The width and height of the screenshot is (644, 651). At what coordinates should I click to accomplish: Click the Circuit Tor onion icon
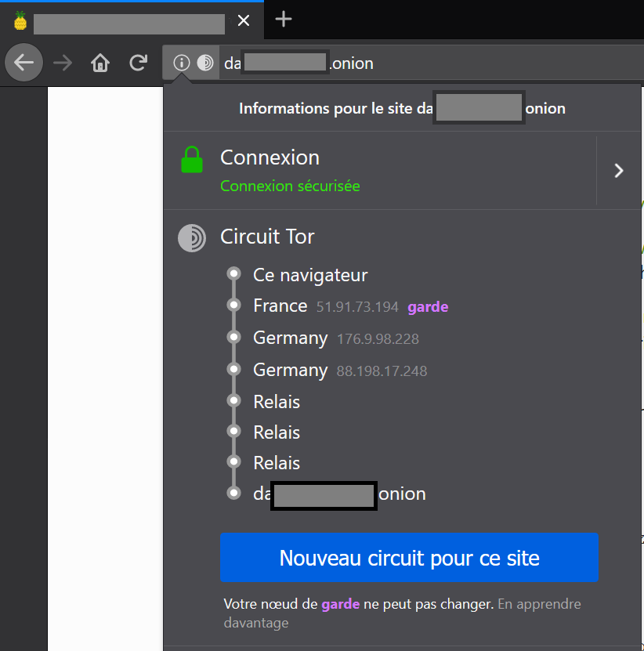click(192, 237)
